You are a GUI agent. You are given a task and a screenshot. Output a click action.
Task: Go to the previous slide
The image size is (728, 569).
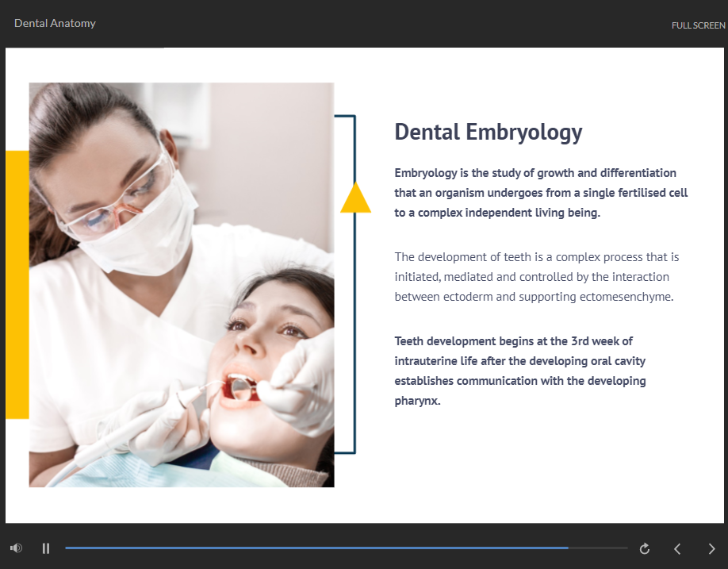click(677, 549)
